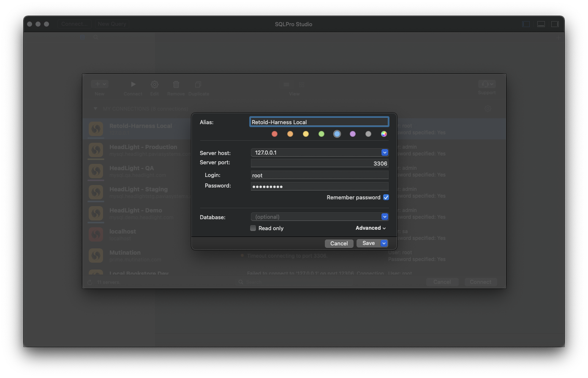Screen dimensions: 588x378
Task: Click the Connect play icon in toolbar
Action: (133, 84)
